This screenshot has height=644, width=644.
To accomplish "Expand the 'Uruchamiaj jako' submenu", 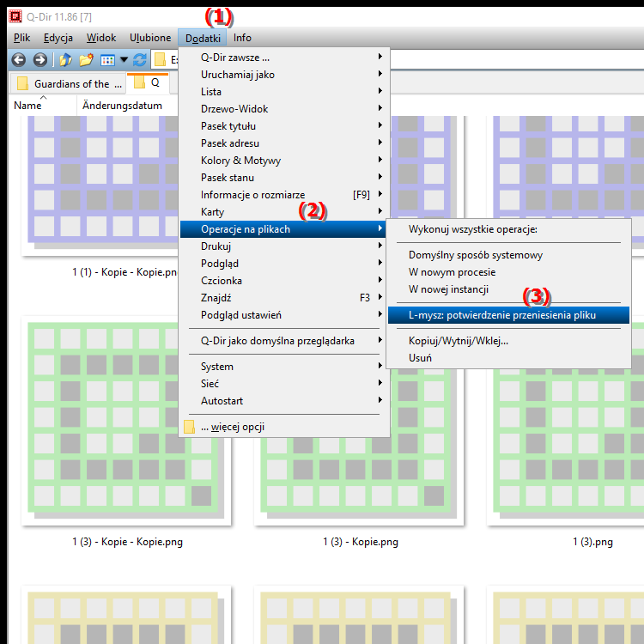I will coord(284,75).
